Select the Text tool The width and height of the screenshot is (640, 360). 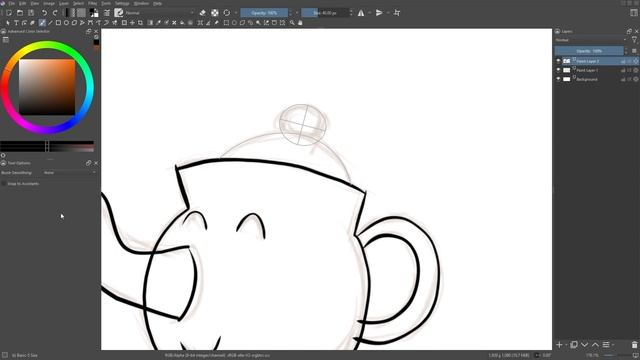(x=16, y=23)
